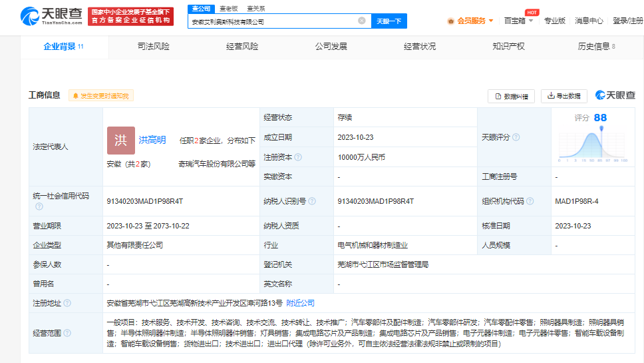
Task: Click the score distribution chart
Action: click(593, 145)
